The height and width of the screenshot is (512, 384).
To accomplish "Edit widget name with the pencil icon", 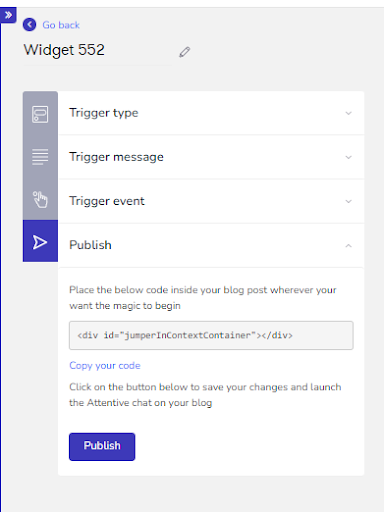I will coord(184,52).
